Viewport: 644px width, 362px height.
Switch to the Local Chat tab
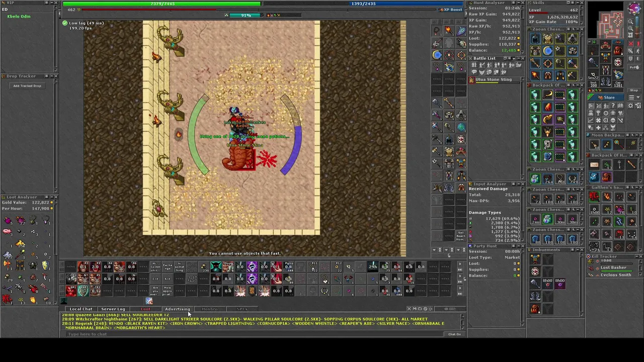coord(80,309)
